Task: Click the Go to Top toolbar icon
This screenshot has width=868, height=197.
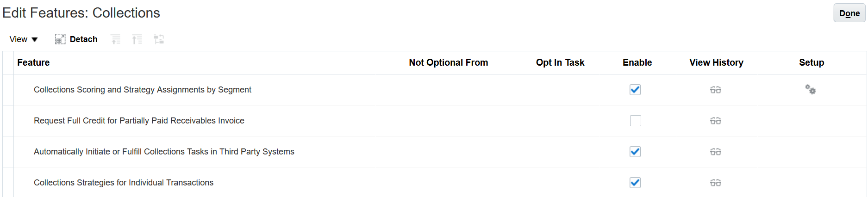Action: tap(137, 39)
